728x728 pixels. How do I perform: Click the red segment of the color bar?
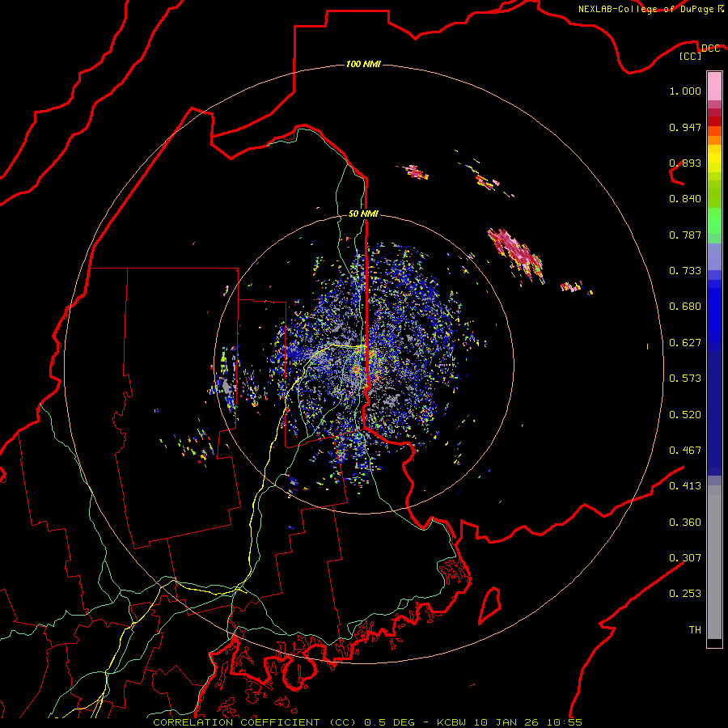(714, 121)
